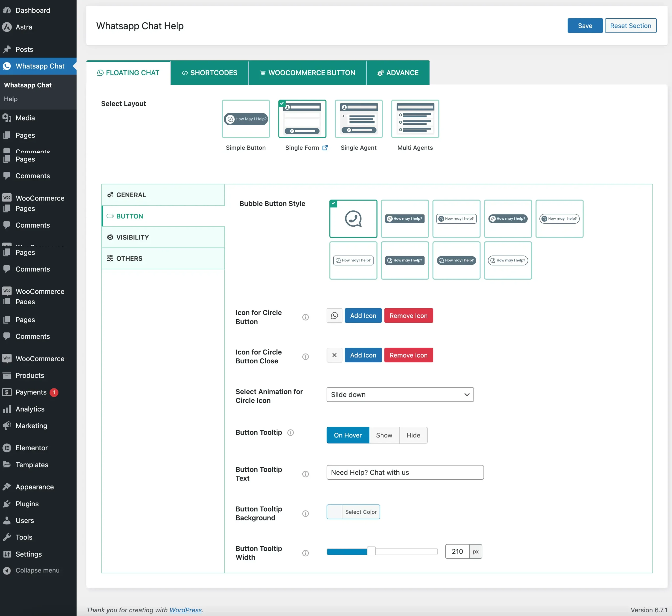Click the Posts pin icon
The height and width of the screenshot is (616, 672).
click(x=7, y=49)
